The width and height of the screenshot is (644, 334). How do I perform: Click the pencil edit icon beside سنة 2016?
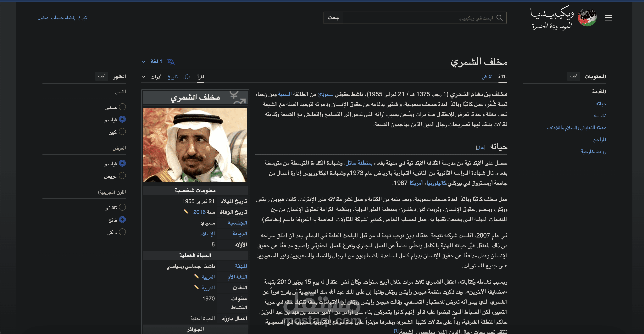click(186, 211)
